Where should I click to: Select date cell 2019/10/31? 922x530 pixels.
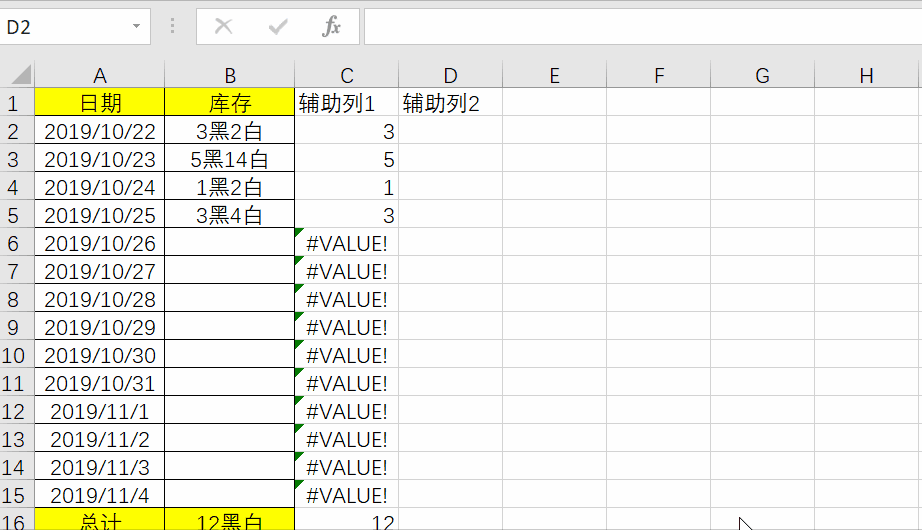(99, 382)
